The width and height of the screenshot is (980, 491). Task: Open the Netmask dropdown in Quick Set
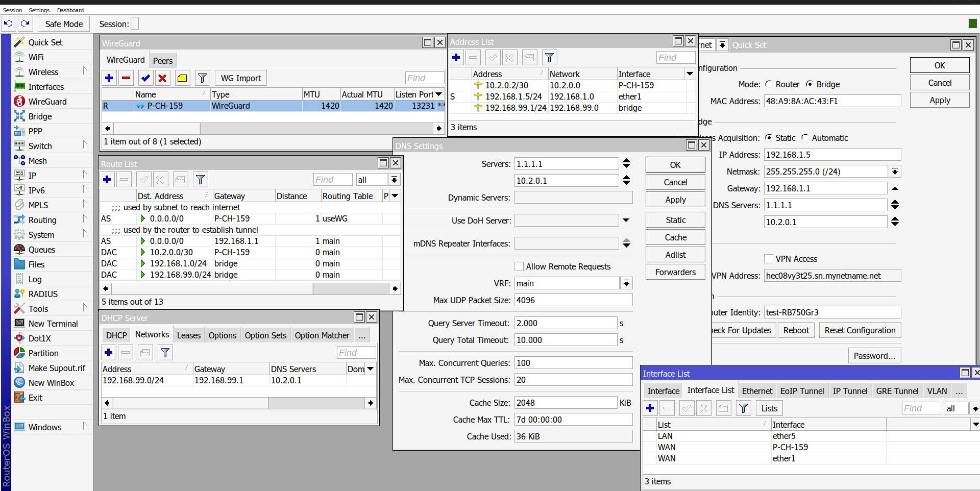point(895,171)
